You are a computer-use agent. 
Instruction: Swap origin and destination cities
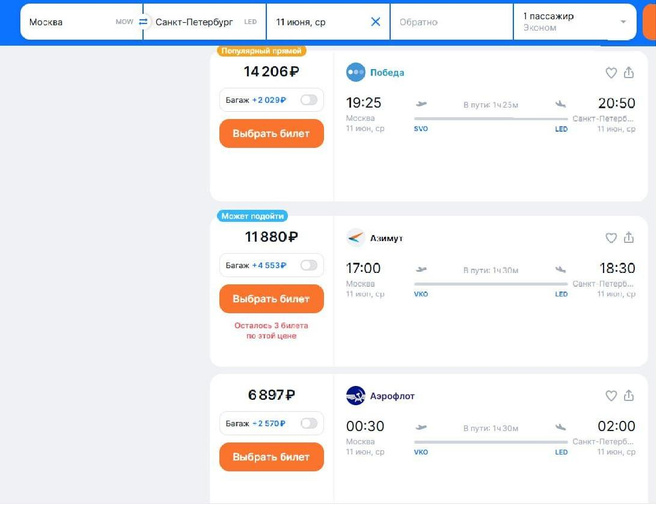143,21
